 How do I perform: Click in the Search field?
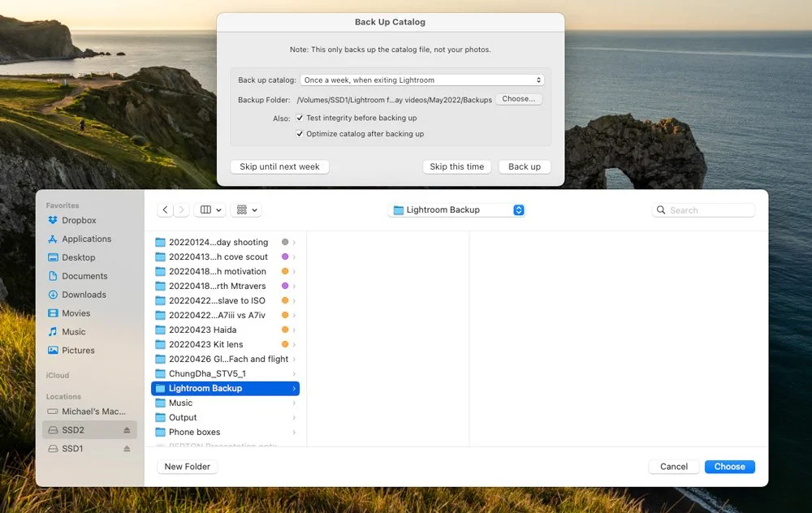703,210
